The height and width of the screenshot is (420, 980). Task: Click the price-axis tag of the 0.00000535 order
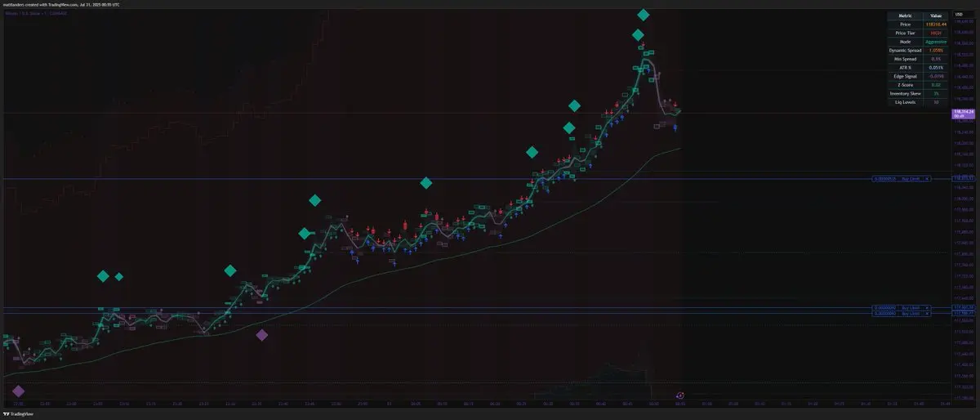[x=964, y=179]
